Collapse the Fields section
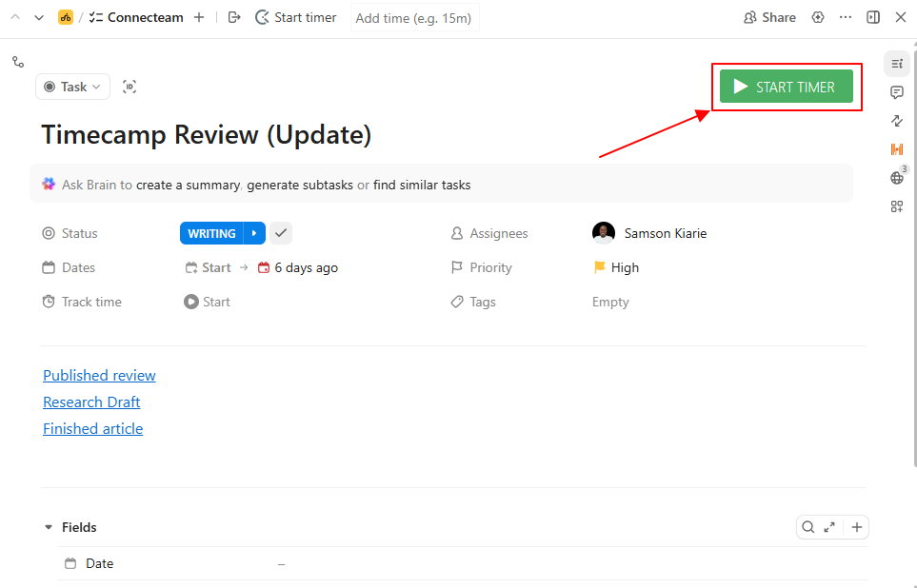Viewport: 917px width, 588px height. [x=49, y=527]
